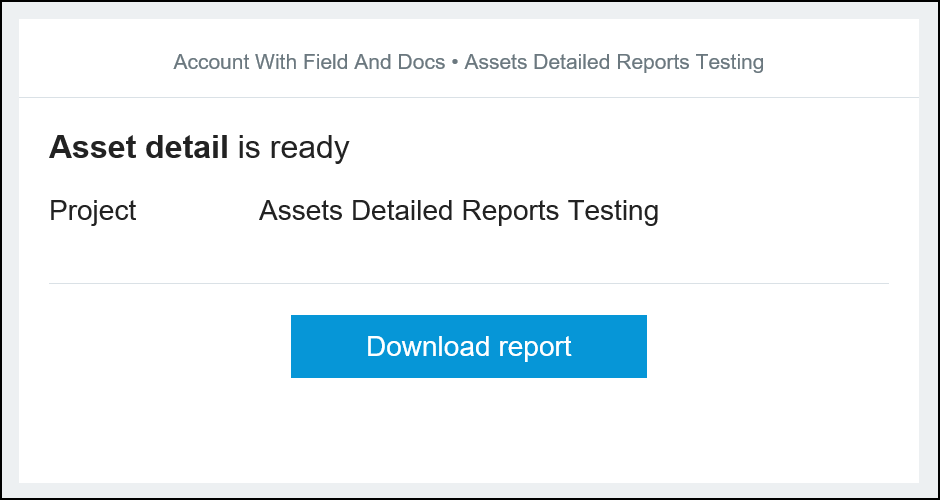Click the 'Account With Field And Docs' header text
The width and height of the screenshot is (940, 500).
point(309,62)
